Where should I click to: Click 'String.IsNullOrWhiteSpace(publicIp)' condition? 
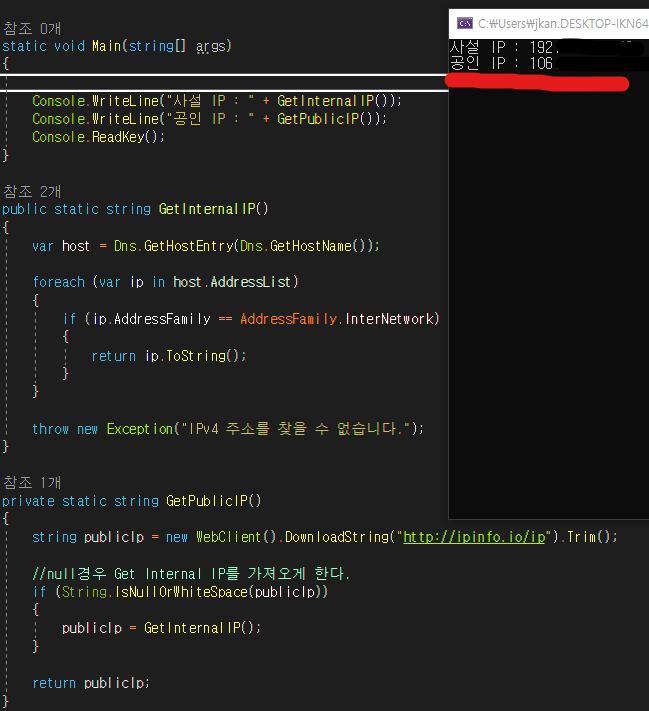(191, 592)
